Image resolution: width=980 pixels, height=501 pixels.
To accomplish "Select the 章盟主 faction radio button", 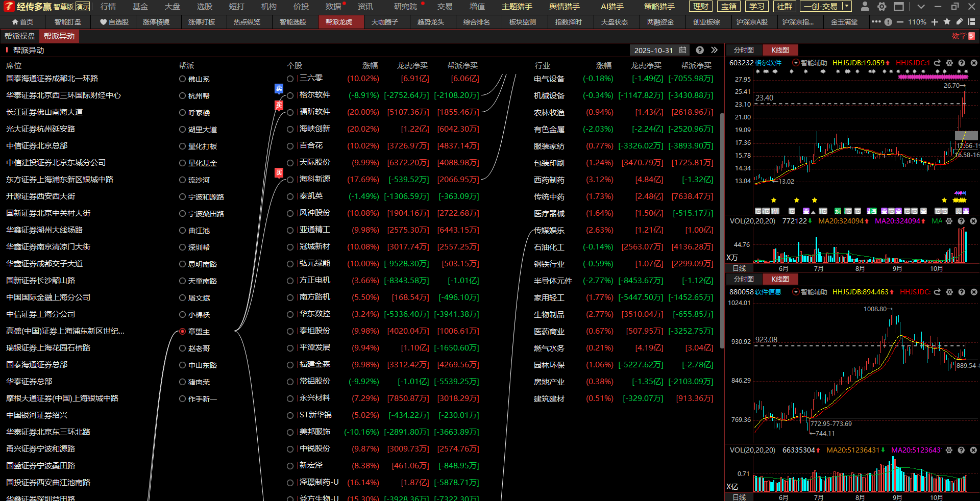I will [x=182, y=332].
